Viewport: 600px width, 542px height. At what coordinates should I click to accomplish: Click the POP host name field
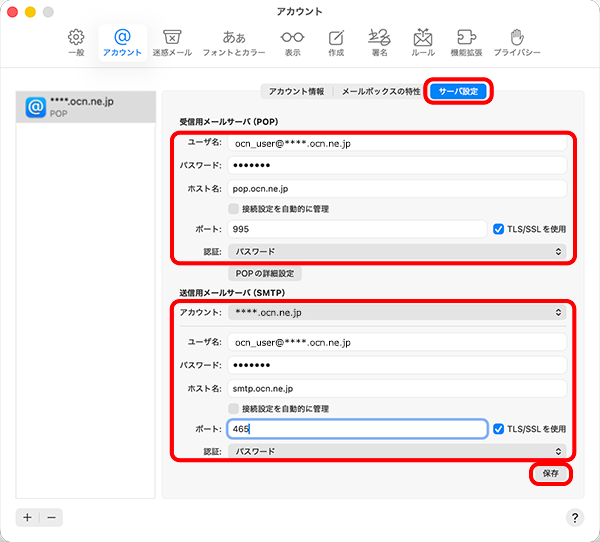coord(397,188)
